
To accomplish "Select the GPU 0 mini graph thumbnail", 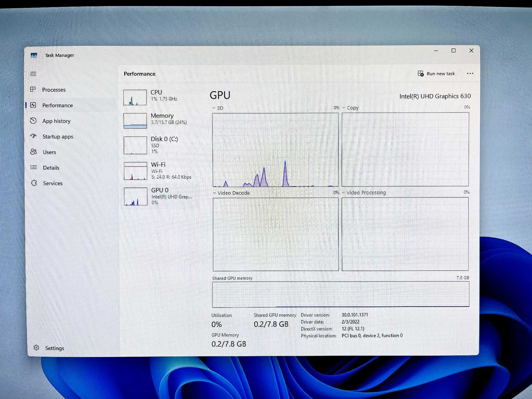I will click(x=136, y=197).
